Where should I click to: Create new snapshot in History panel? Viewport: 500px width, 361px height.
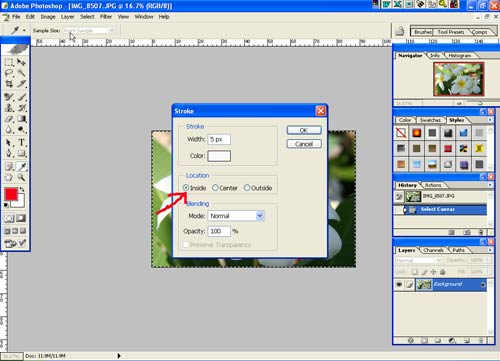[467, 232]
